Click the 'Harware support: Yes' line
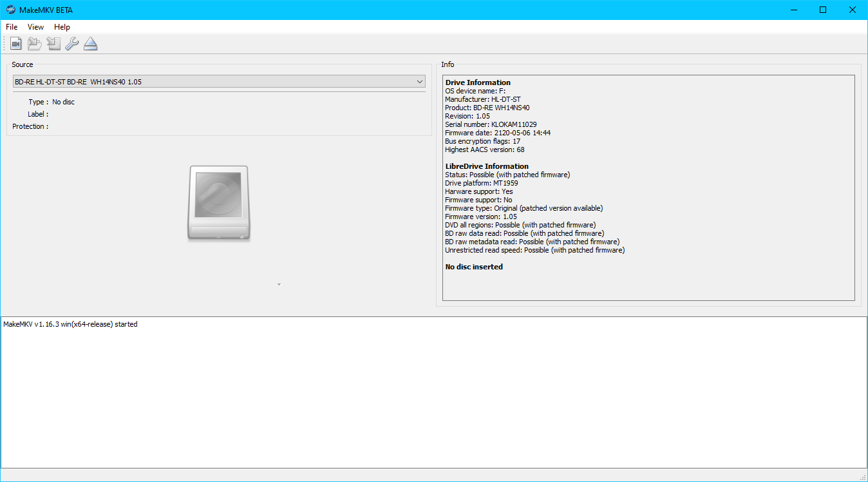Screen dimensions: 868x482 pyautogui.click(x=479, y=191)
